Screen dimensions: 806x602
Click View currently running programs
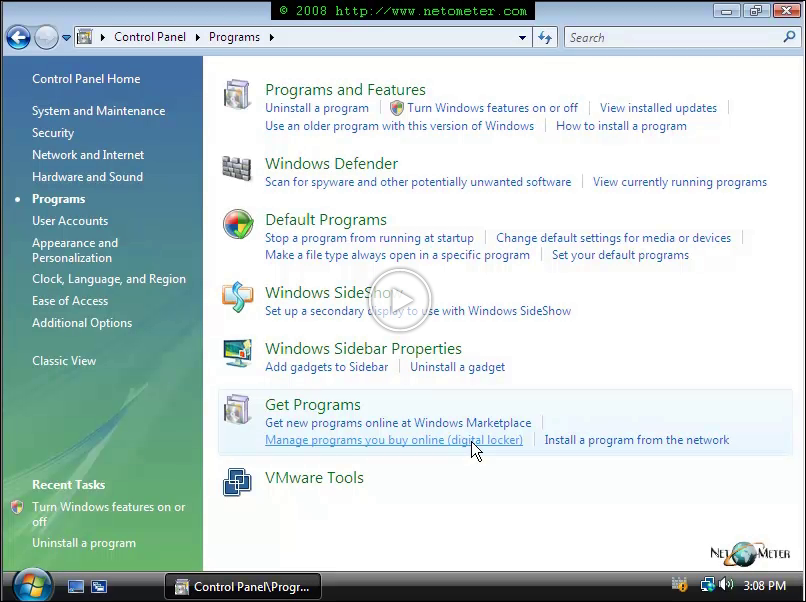[x=680, y=182]
